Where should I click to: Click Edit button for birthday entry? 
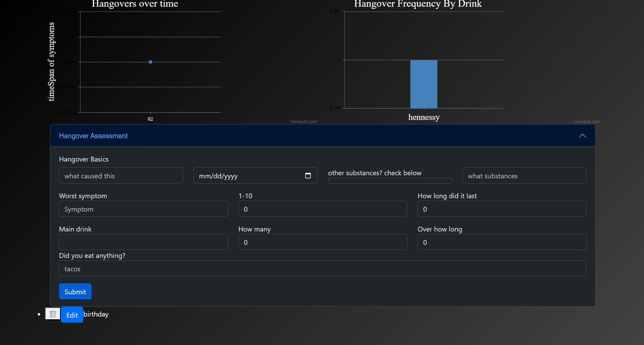72,315
